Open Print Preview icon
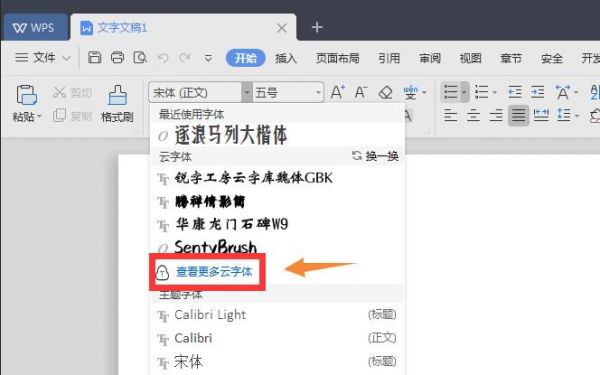This screenshot has width=600, height=375. pos(140,58)
